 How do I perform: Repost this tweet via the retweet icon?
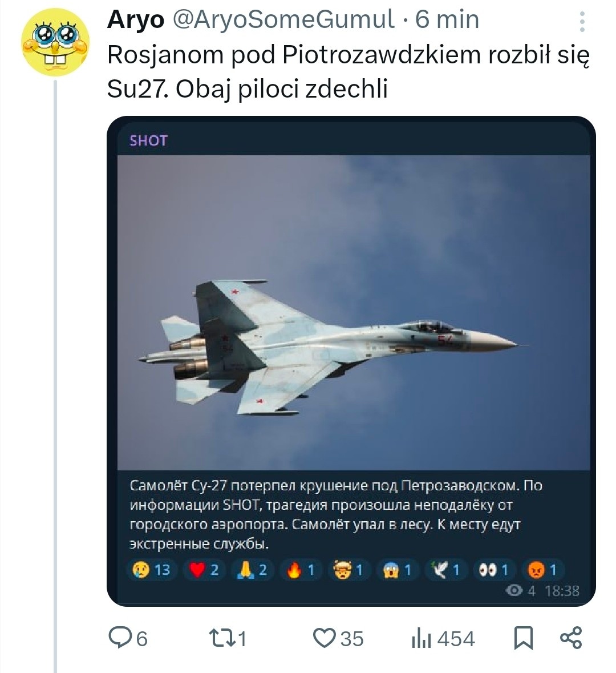[221, 638]
